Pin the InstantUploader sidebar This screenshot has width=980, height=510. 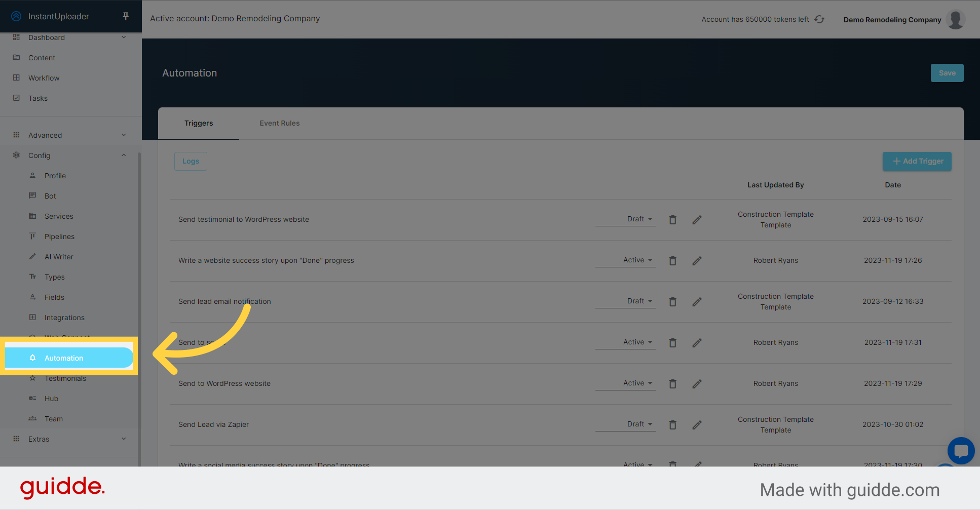pyautogui.click(x=125, y=16)
